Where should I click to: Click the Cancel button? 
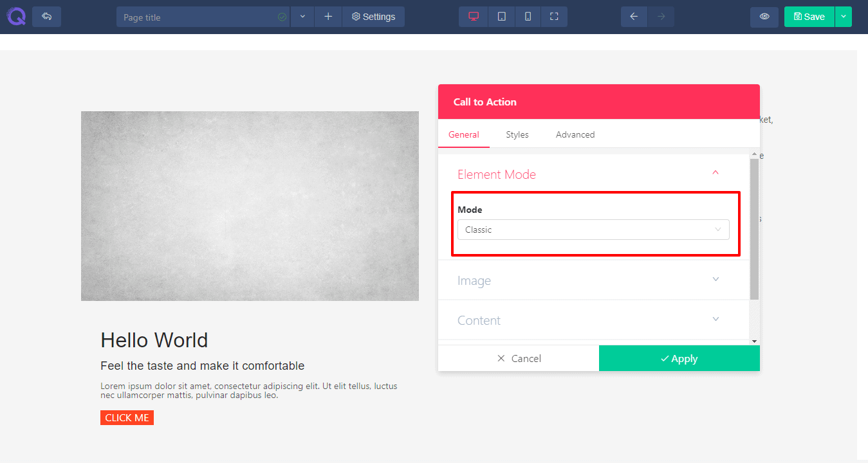[519, 359]
